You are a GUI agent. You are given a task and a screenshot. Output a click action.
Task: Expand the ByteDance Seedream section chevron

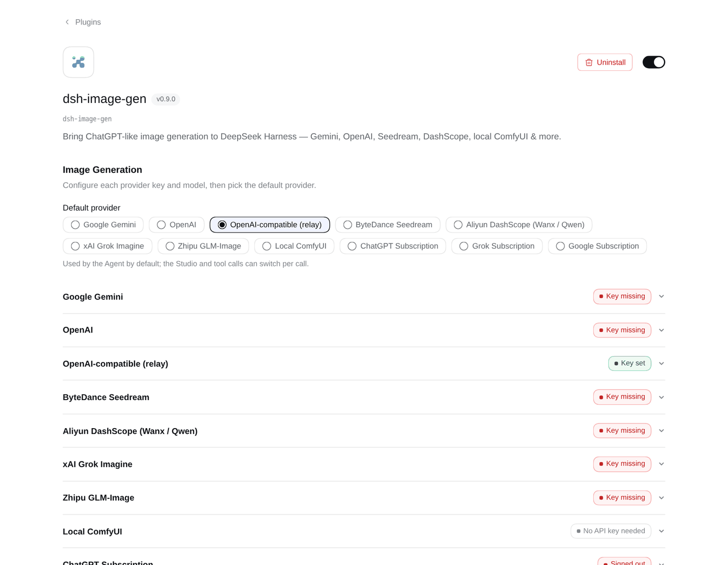pos(661,397)
